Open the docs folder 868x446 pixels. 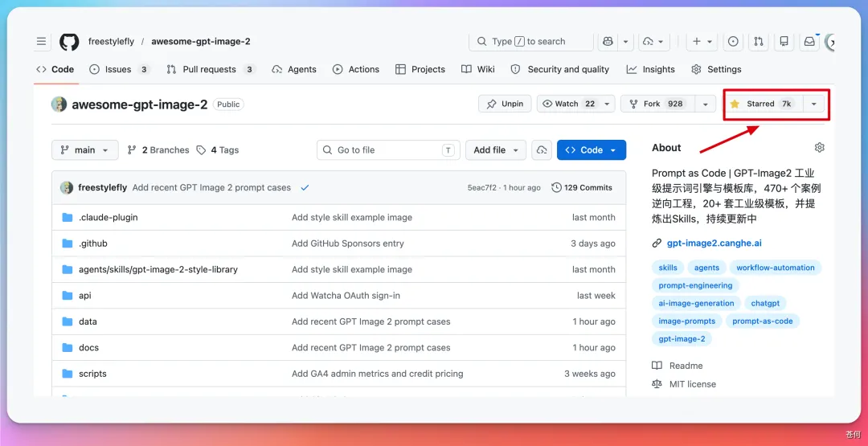(x=88, y=347)
